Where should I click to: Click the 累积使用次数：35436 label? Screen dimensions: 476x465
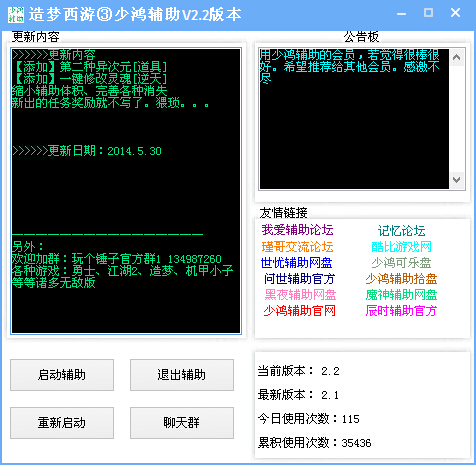click(314, 443)
